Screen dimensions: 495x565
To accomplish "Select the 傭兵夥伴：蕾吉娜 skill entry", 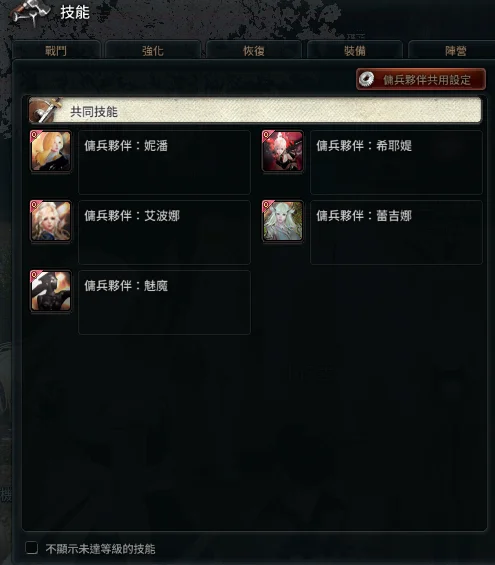I will click(396, 232).
